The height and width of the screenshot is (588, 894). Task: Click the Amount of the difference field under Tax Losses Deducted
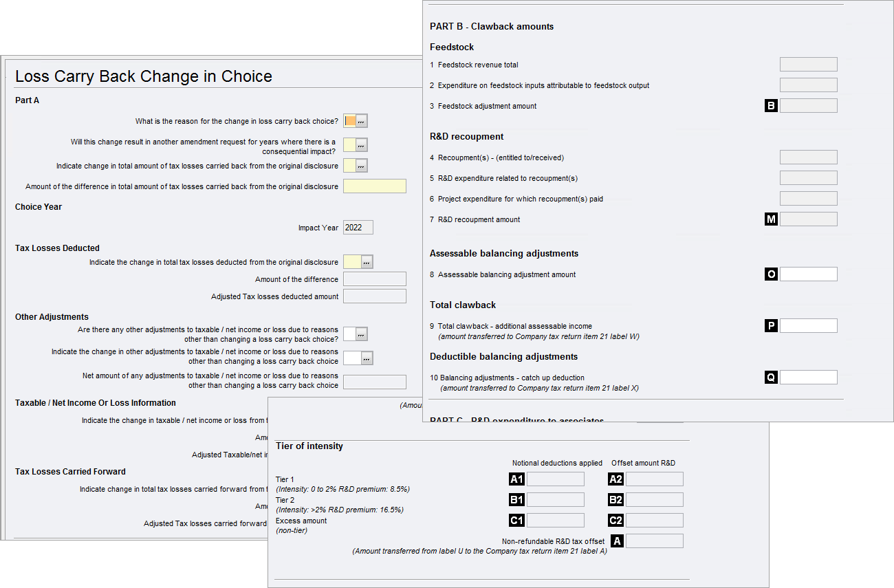[x=375, y=279]
